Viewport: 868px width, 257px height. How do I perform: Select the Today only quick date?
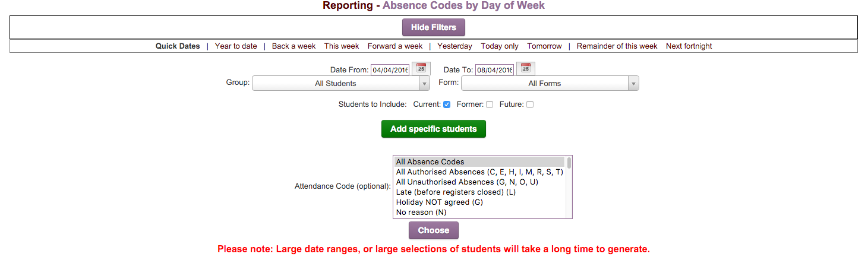click(500, 46)
